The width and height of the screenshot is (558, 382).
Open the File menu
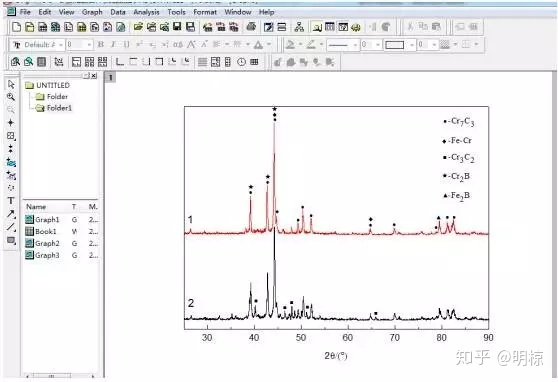tap(25, 12)
